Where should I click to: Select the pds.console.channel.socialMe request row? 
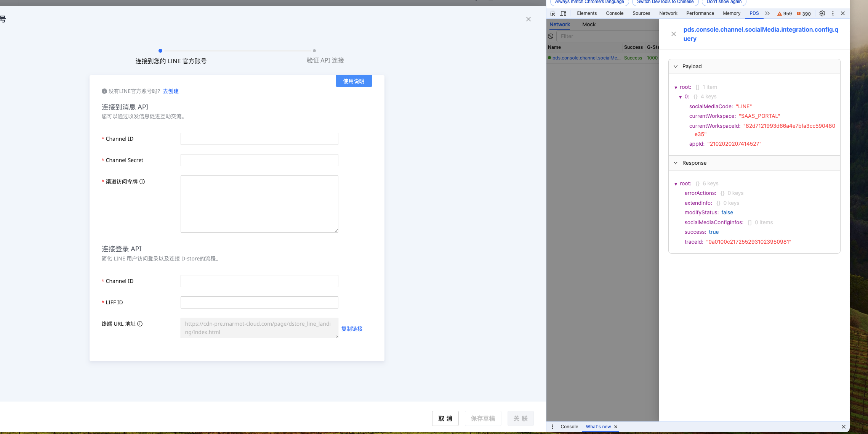(x=586, y=58)
